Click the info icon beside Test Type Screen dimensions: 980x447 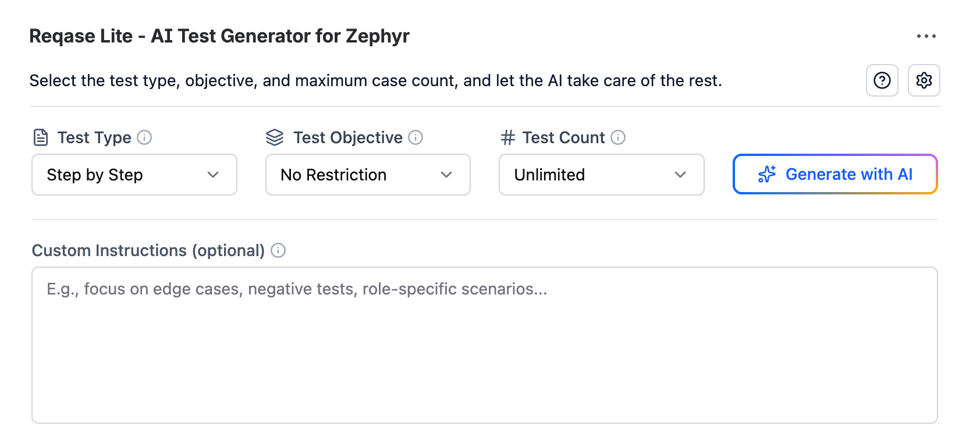(x=144, y=137)
